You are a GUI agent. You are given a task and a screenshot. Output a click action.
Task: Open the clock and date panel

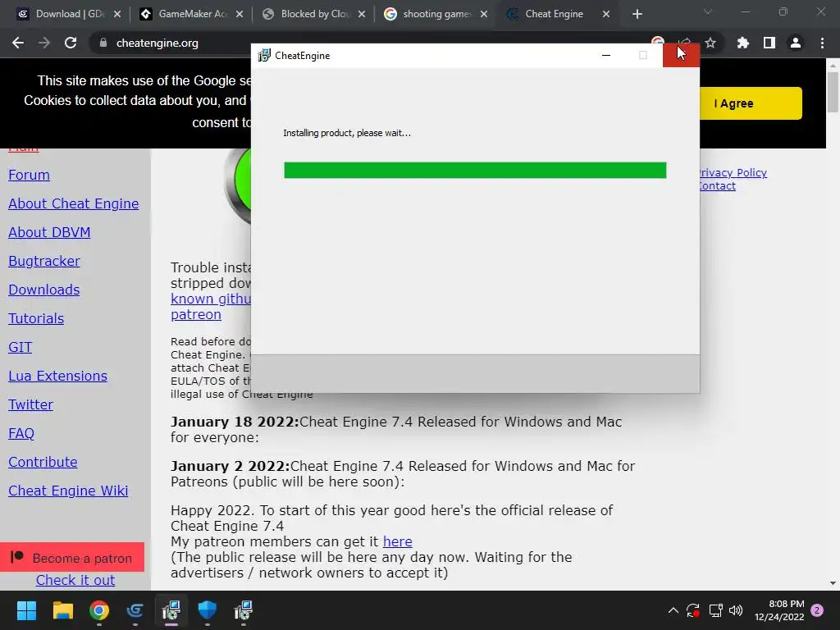click(x=779, y=610)
